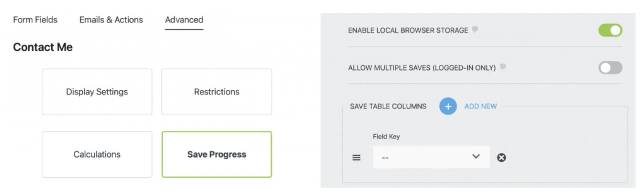
Task: Click the Enable Local Browser Storage label
Action: pyautogui.click(x=408, y=30)
